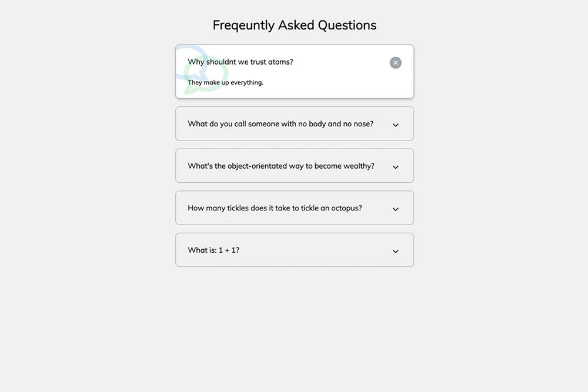Expand the 'What is: 1 + 1?' chevron
The image size is (588, 392).
tap(396, 251)
